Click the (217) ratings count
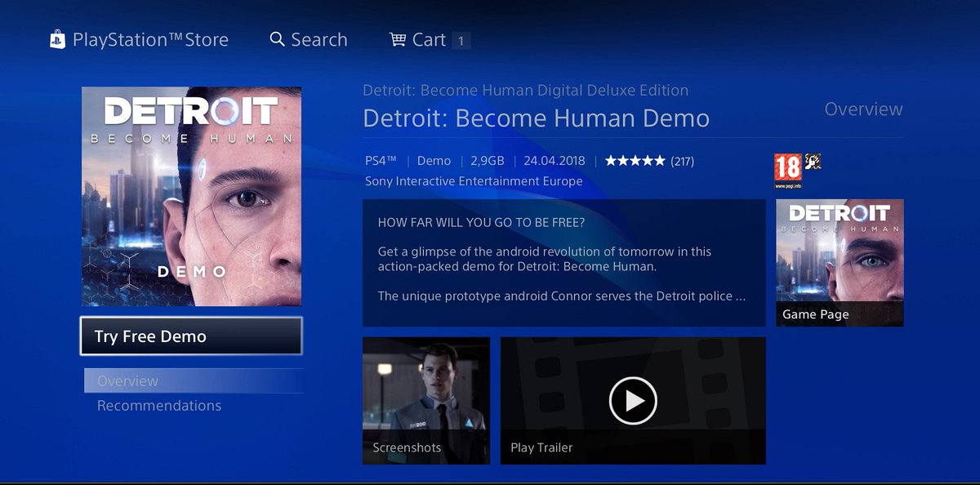This screenshot has height=485, width=980. (682, 162)
